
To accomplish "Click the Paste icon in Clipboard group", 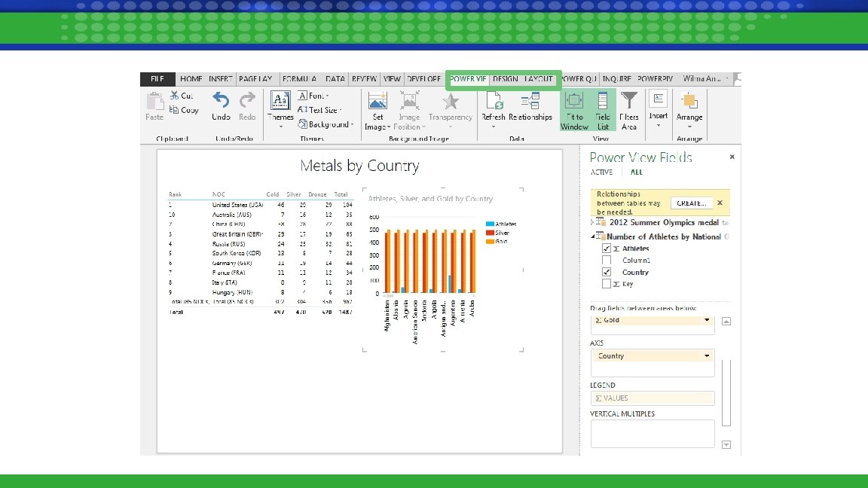I will [154, 101].
